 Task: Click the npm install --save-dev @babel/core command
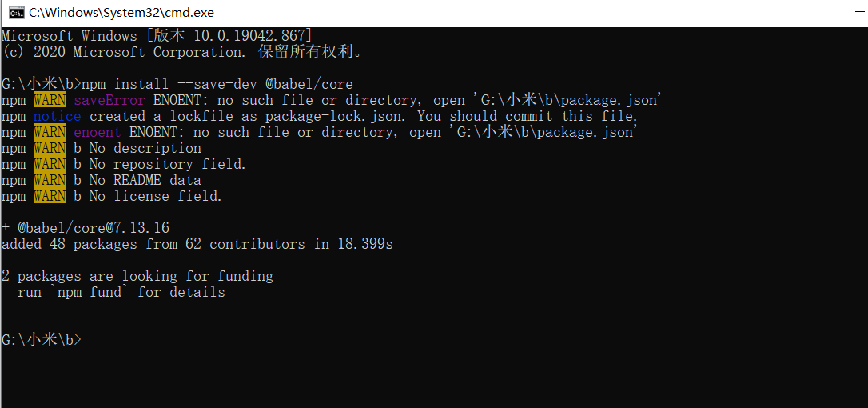(217, 84)
